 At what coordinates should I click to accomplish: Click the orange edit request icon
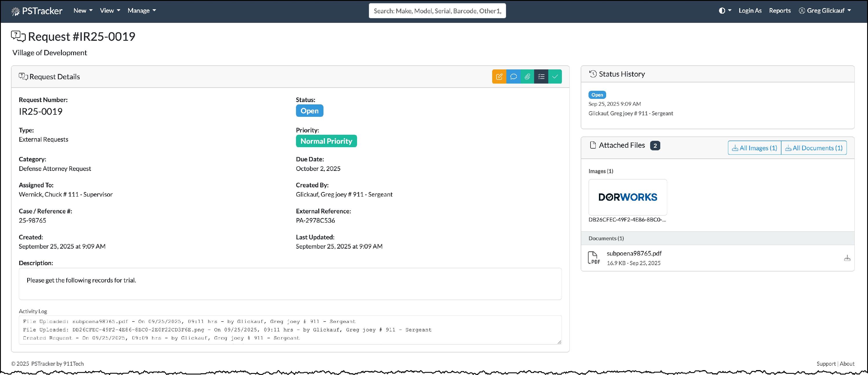coord(499,77)
